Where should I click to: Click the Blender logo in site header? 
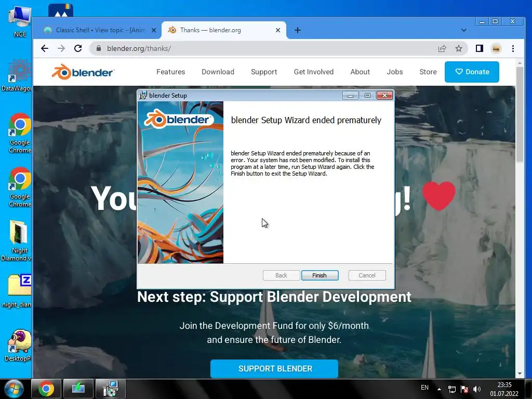[x=83, y=72]
